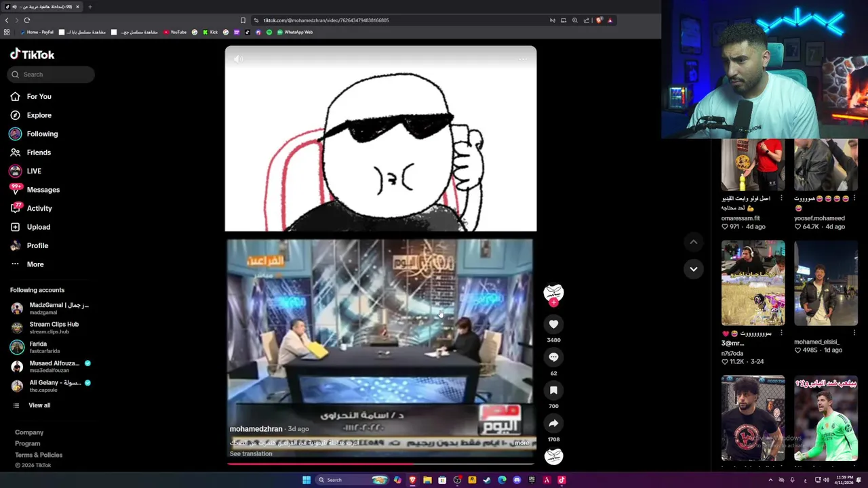Open the Company footer link
Viewport: 868px width, 488px height.
[x=29, y=432]
